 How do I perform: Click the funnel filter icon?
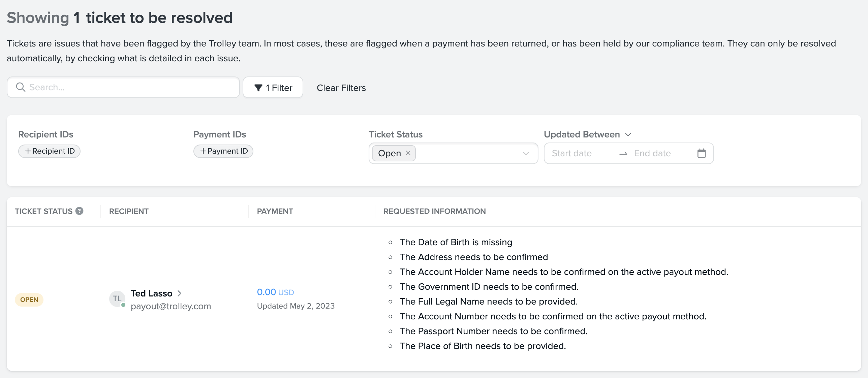(258, 88)
